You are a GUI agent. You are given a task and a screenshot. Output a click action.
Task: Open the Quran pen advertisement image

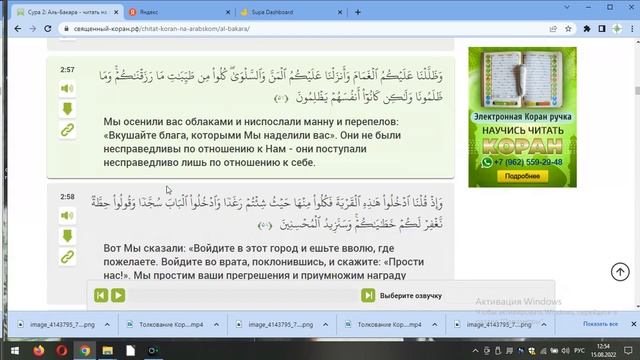(x=522, y=117)
